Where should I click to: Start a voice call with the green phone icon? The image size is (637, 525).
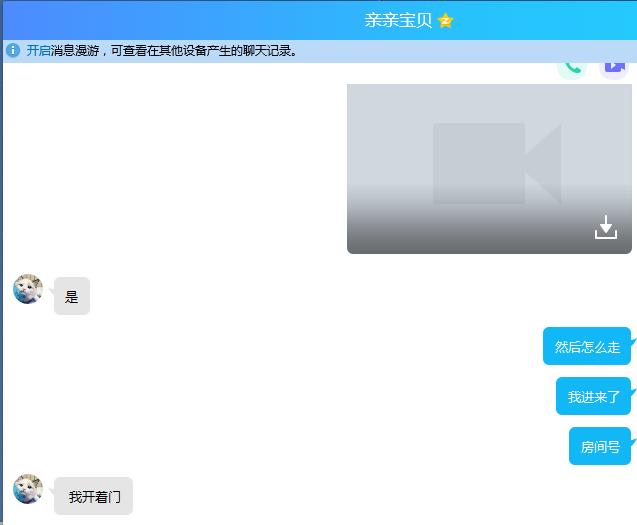pyautogui.click(x=572, y=70)
